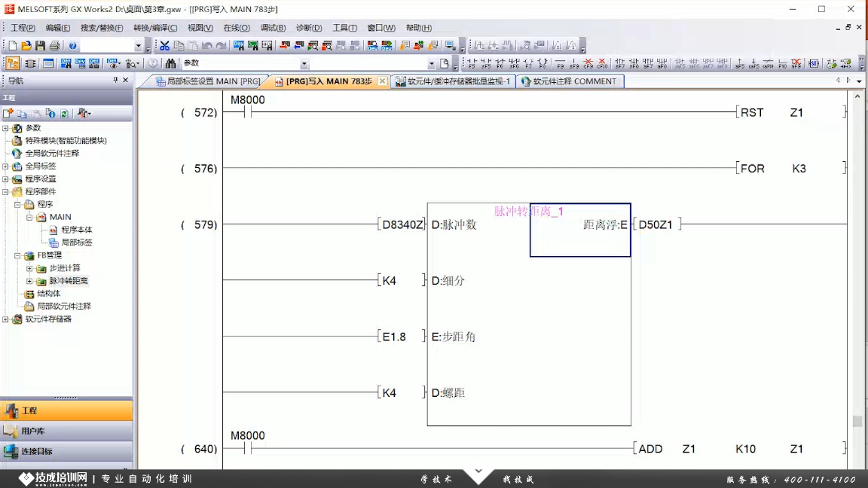
Task: Click the Print icon in toolbar
Action: (54, 46)
